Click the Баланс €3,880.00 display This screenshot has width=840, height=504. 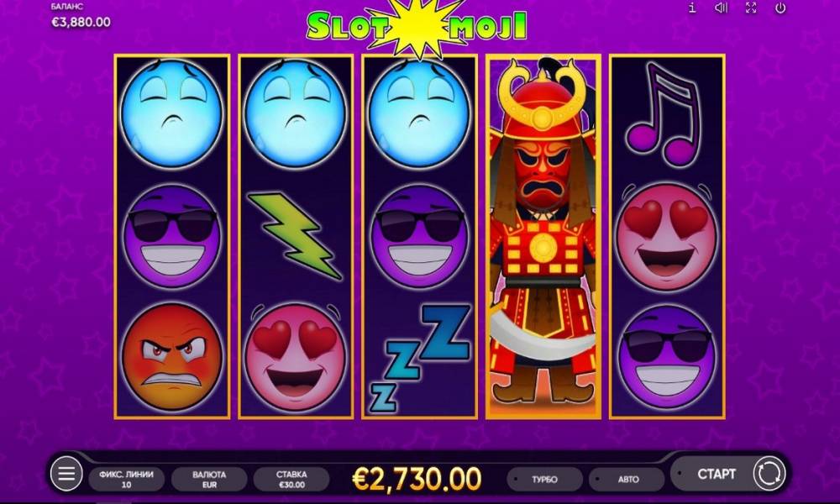pyautogui.click(x=81, y=16)
